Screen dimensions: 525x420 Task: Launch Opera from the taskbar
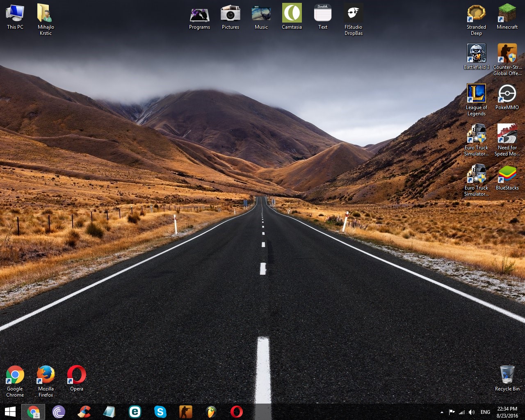[x=237, y=412]
